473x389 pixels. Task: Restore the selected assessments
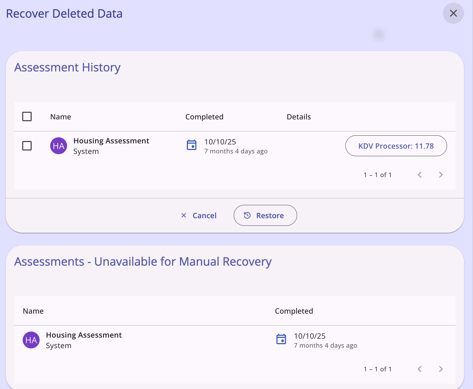(265, 215)
